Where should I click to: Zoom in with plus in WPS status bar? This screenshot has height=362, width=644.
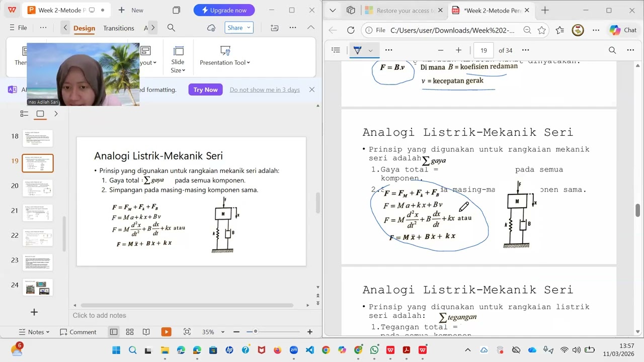click(x=310, y=332)
